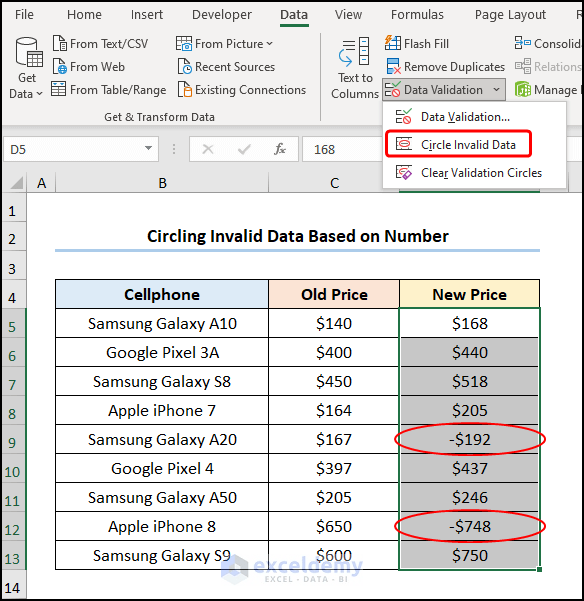Select column C header

tap(334, 182)
